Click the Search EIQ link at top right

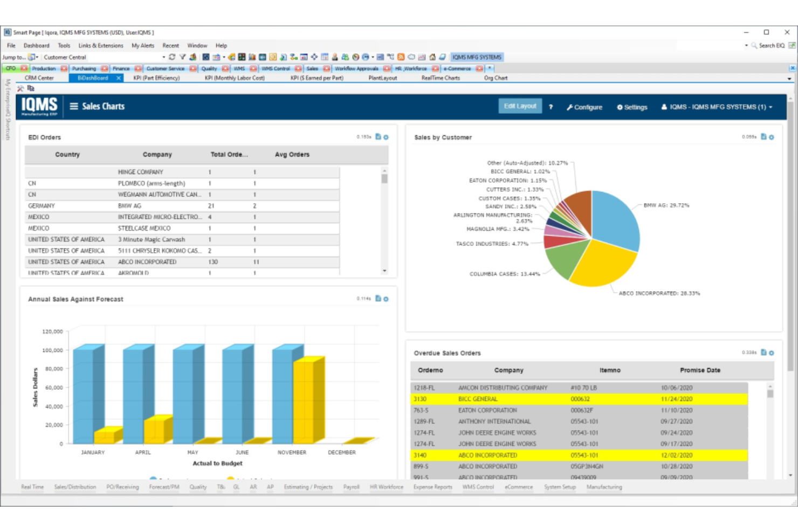coord(769,45)
